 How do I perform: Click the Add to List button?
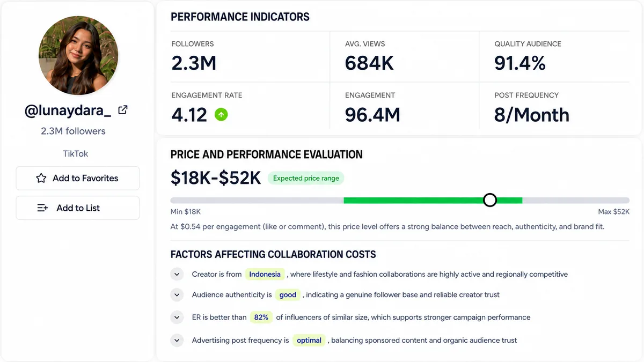coord(78,208)
